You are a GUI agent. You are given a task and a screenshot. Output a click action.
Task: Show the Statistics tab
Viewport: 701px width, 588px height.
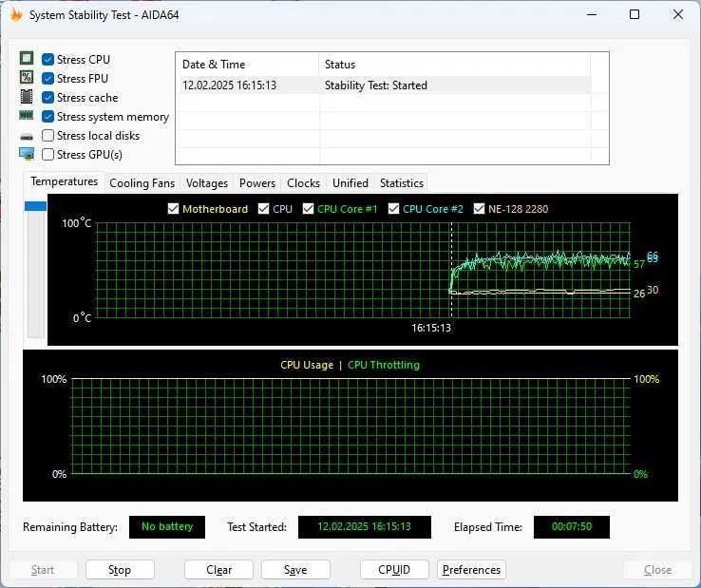(x=402, y=183)
